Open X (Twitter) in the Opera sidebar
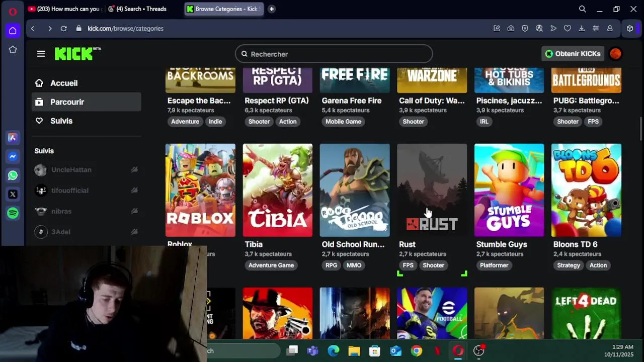The width and height of the screenshot is (644, 362). point(13,194)
